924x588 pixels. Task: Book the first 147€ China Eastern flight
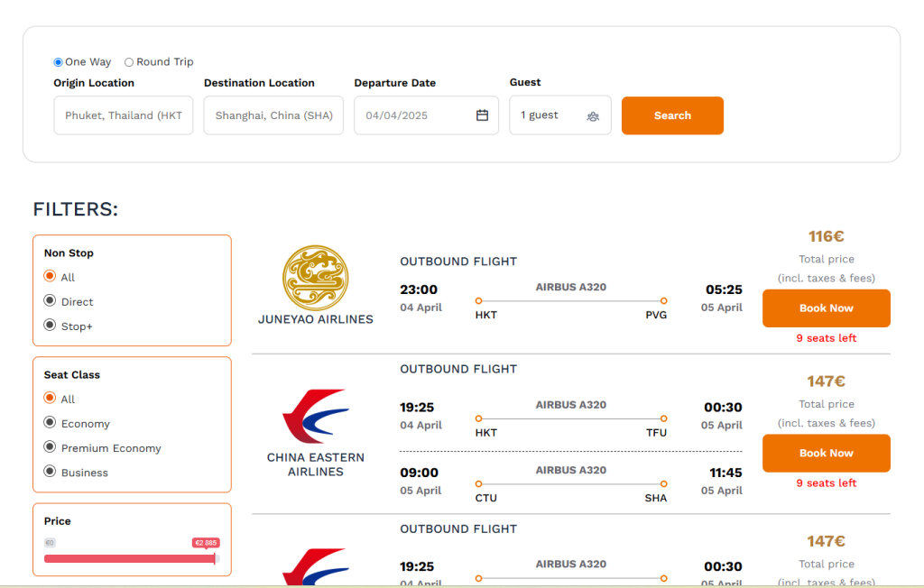coord(826,454)
